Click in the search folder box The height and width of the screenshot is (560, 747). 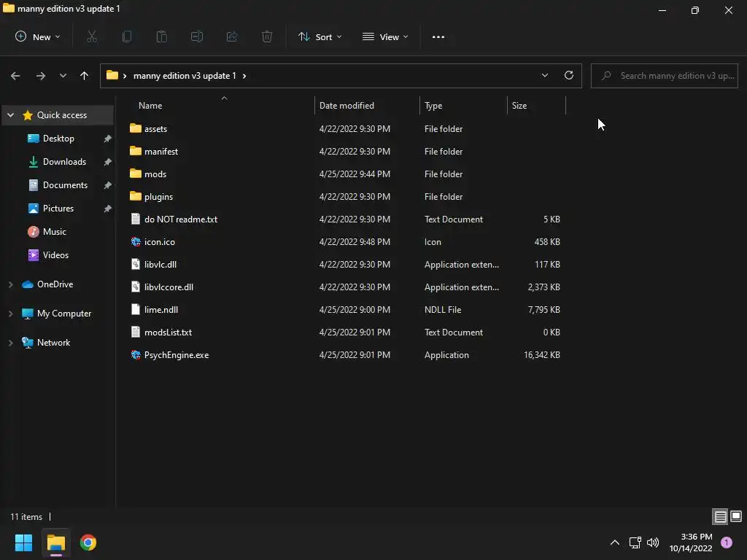[x=664, y=76]
